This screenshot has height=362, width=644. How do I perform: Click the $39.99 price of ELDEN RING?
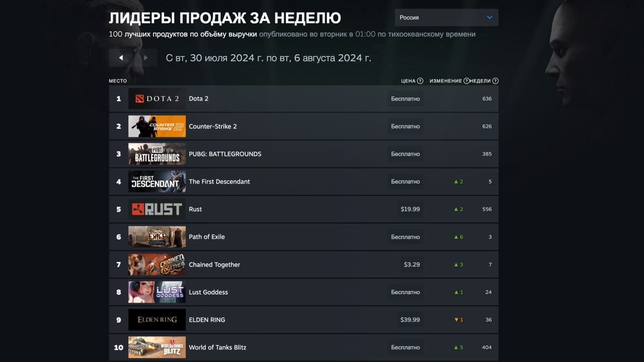click(410, 320)
